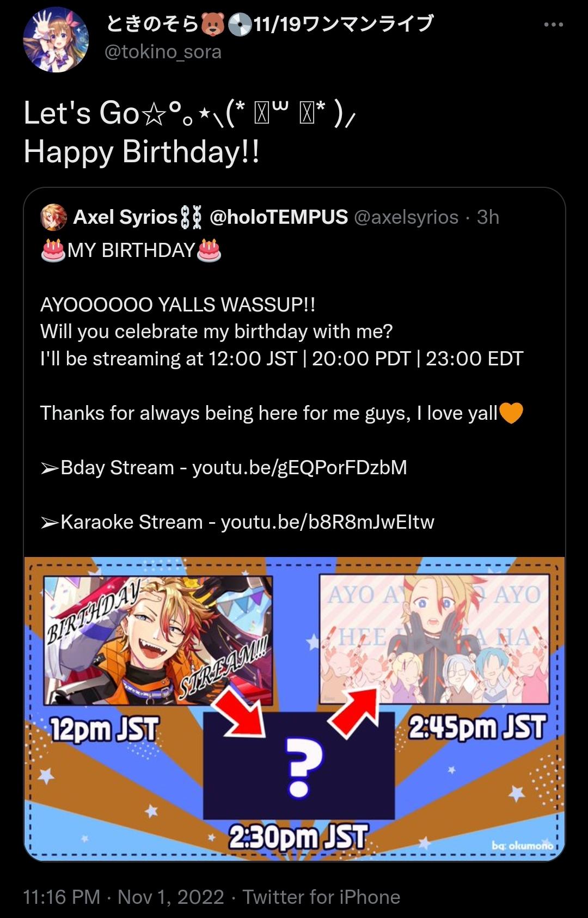Click the 2:30pm JST schedule label
Screen dimensions: 588x918
click(298, 837)
